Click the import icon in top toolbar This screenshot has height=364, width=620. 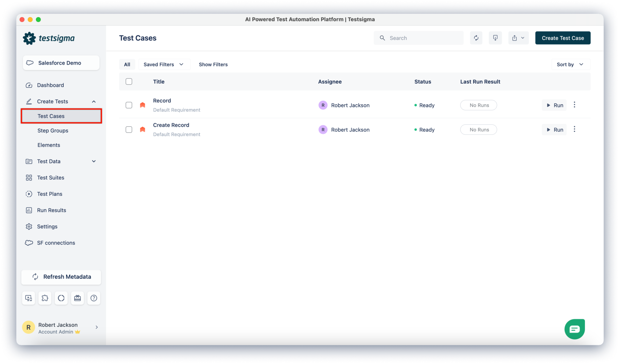495,38
